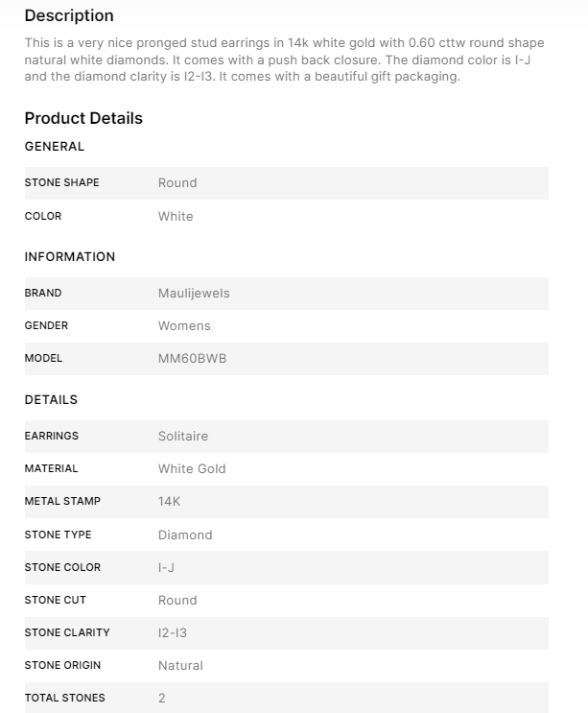Click the Stone Type value Diamond
Image resolution: width=588 pixels, height=713 pixels.
coord(185,535)
